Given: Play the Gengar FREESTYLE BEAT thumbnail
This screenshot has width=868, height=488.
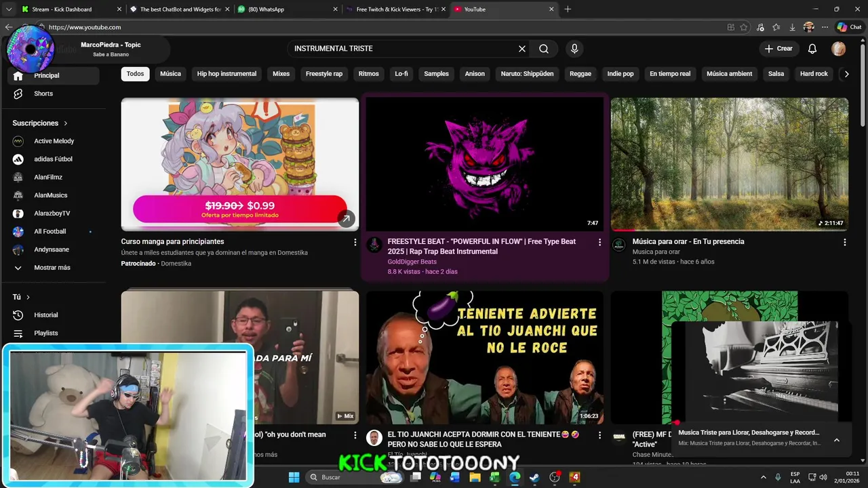Looking at the screenshot, I should tap(484, 163).
